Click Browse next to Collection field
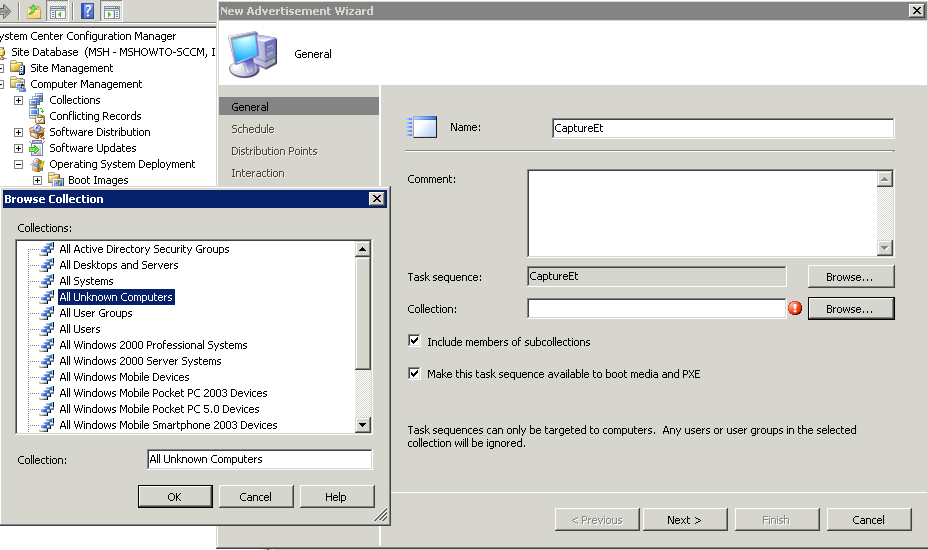The width and height of the screenshot is (928, 550). tap(850, 308)
